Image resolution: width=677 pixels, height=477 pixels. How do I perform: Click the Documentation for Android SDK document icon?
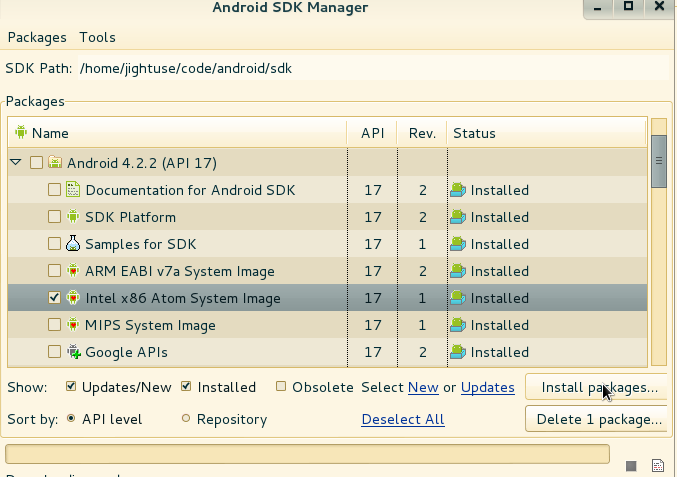73,190
